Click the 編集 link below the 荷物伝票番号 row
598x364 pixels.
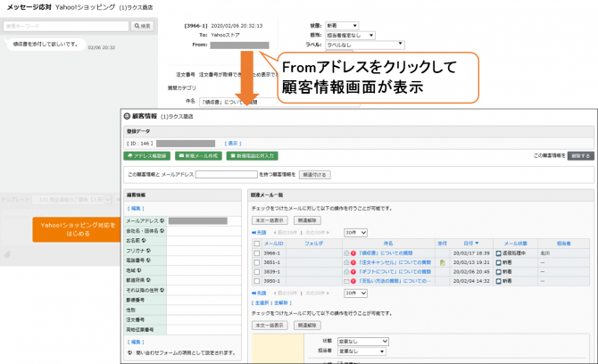136,342
